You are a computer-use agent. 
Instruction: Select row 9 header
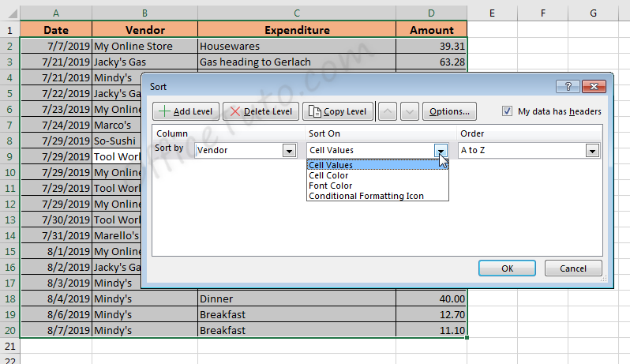pyautogui.click(x=9, y=156)
